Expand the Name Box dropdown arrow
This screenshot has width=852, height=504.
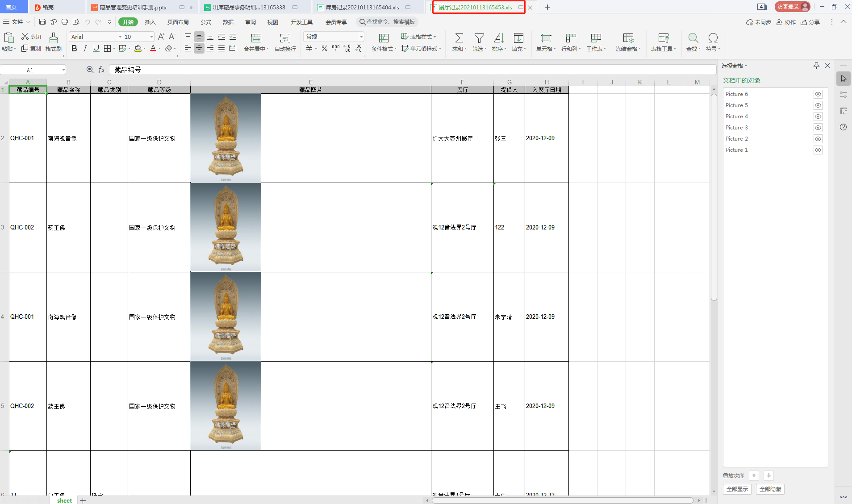point(63,70)
